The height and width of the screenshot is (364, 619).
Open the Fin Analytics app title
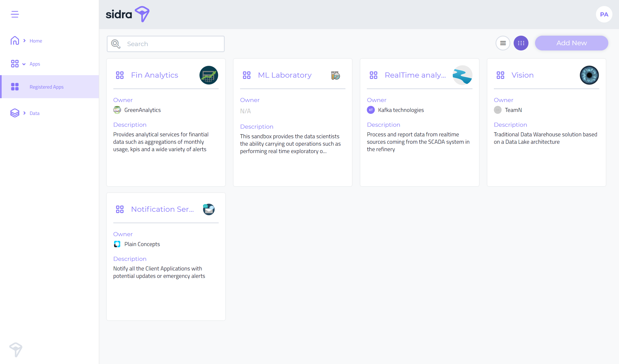[154, 75]
